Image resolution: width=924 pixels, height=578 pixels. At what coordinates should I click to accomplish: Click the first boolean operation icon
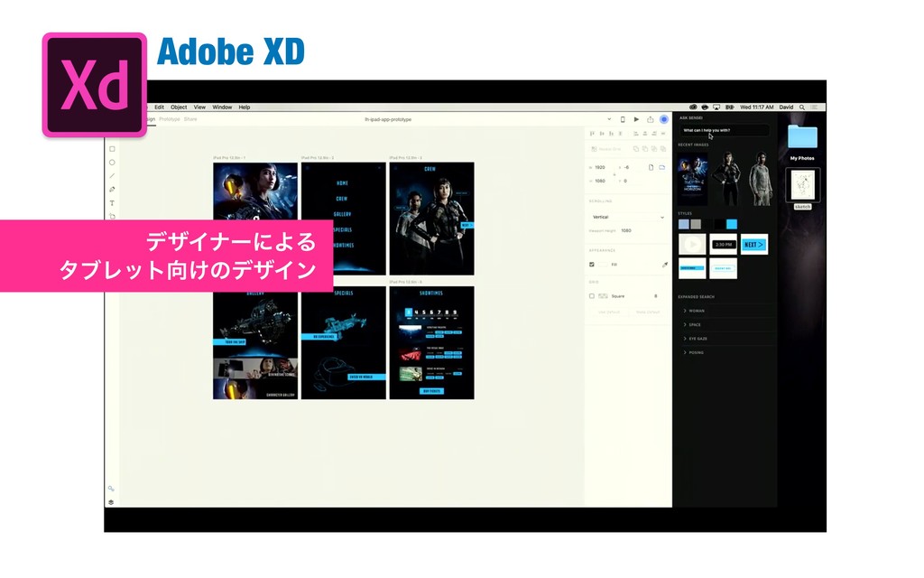tap(636, 149)
